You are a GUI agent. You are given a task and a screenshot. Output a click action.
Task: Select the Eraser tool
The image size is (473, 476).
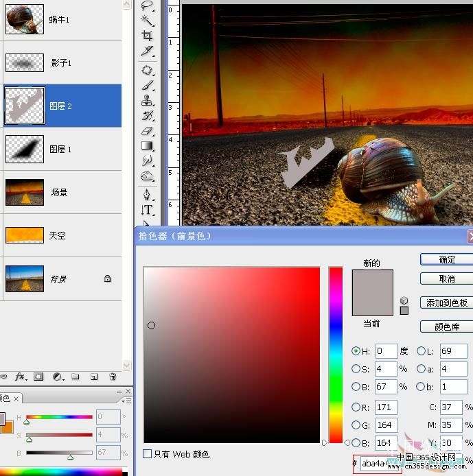click(x=148, y=131)
